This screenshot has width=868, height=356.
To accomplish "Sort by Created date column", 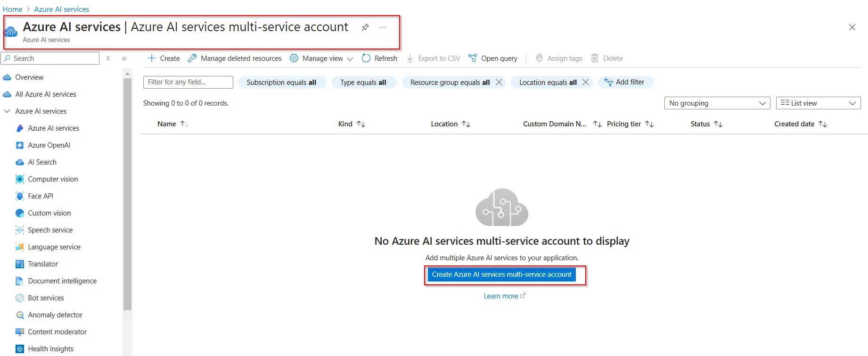I will tap(801, 124).
